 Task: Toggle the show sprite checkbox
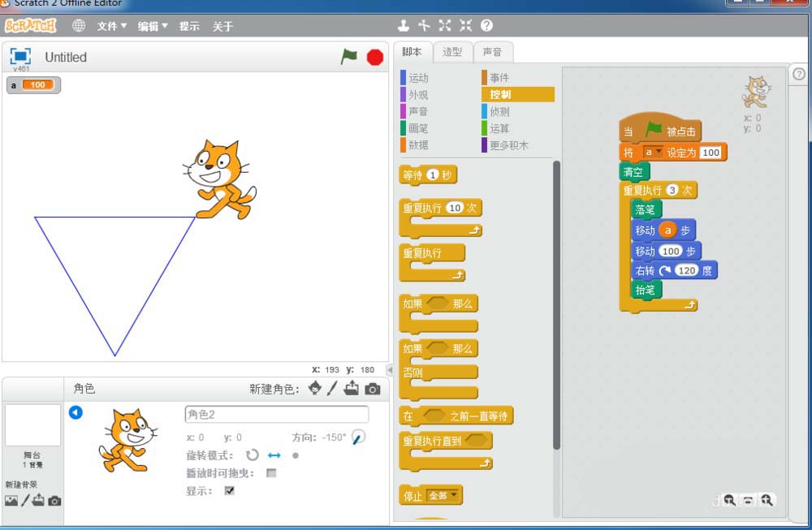(230, 491)
